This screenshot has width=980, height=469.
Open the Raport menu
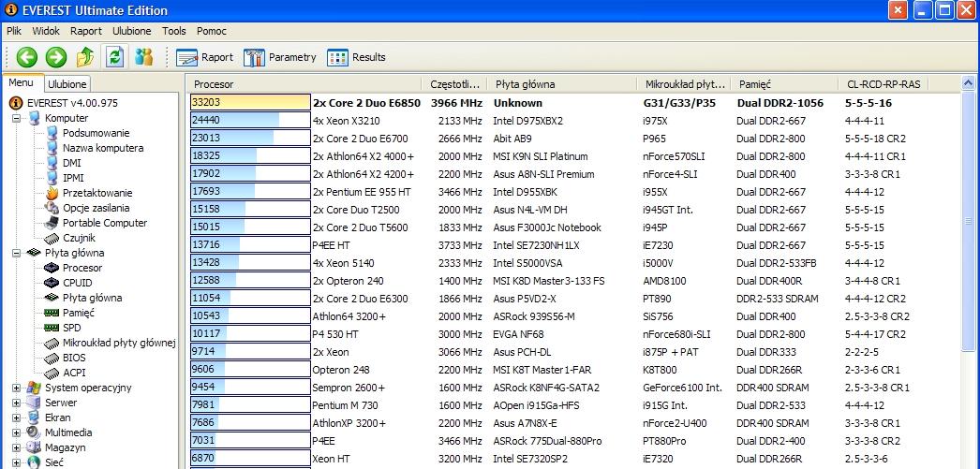[x=86, y=31]
